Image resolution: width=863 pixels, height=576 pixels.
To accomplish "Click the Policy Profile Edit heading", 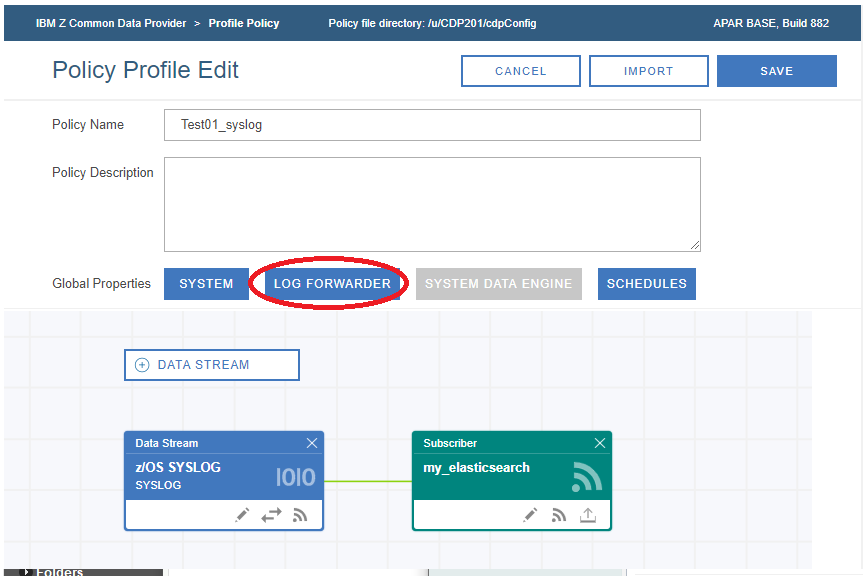I will [x=145, y=70].
